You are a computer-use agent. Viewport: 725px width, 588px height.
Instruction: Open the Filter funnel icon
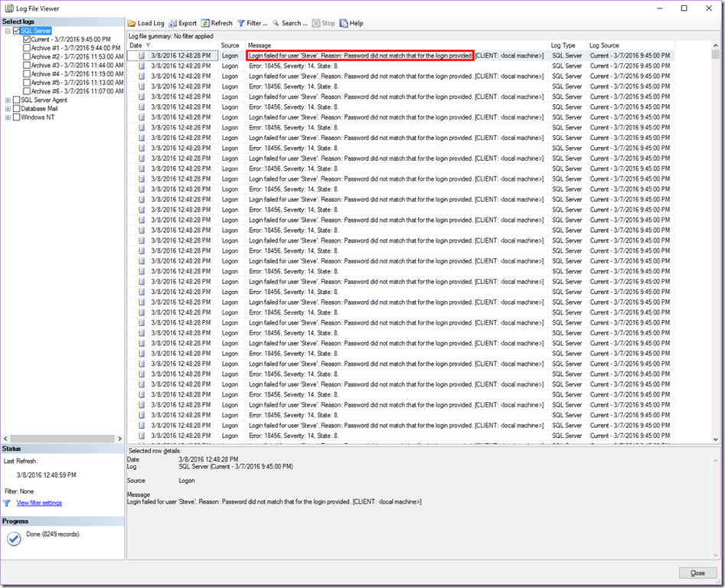click(x=241, y=24)
